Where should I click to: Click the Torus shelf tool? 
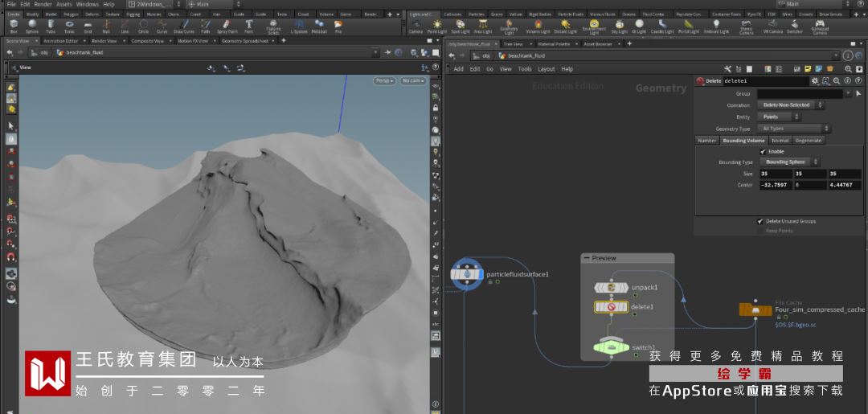pos(68,25)
